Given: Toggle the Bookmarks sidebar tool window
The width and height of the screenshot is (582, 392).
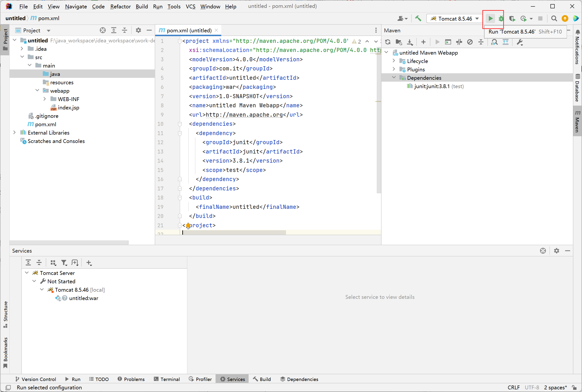Looking at the screenshot, I should pyautogui.click(x=5, y=353).
